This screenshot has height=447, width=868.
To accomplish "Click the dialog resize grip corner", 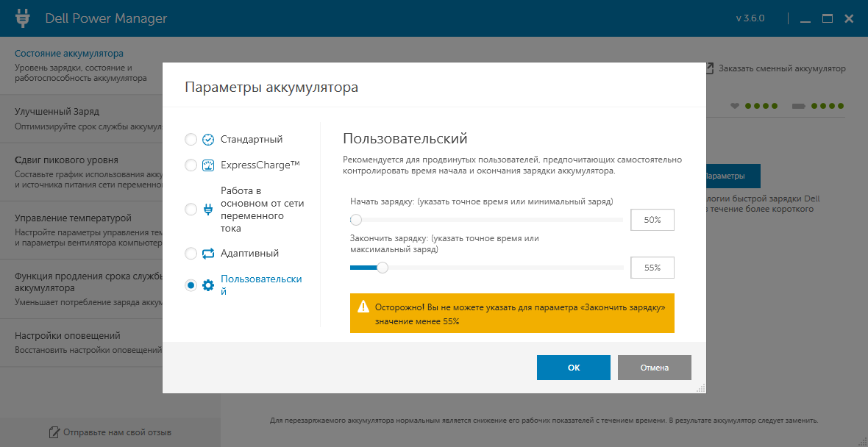I will pyautogui.click(x=700, y=387).
